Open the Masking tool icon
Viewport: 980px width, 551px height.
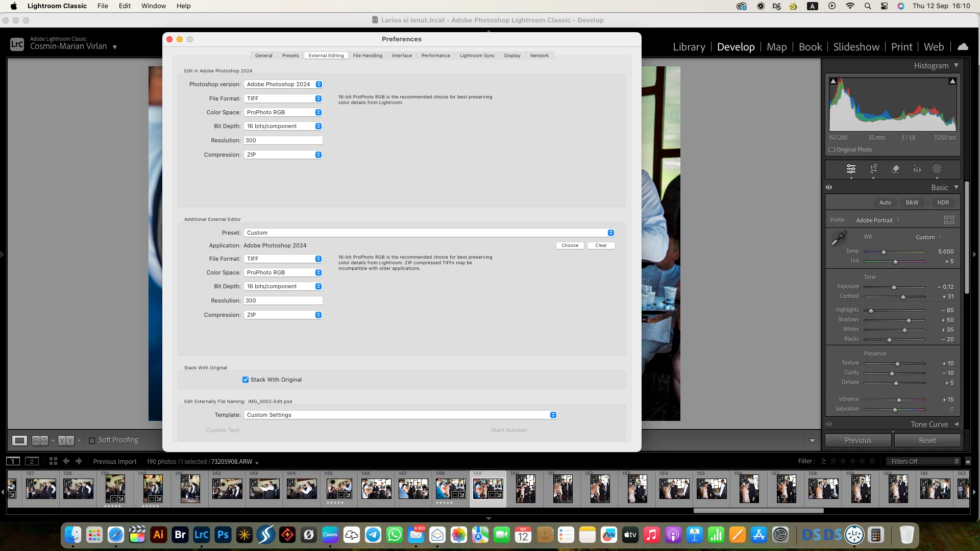point(937,169)
